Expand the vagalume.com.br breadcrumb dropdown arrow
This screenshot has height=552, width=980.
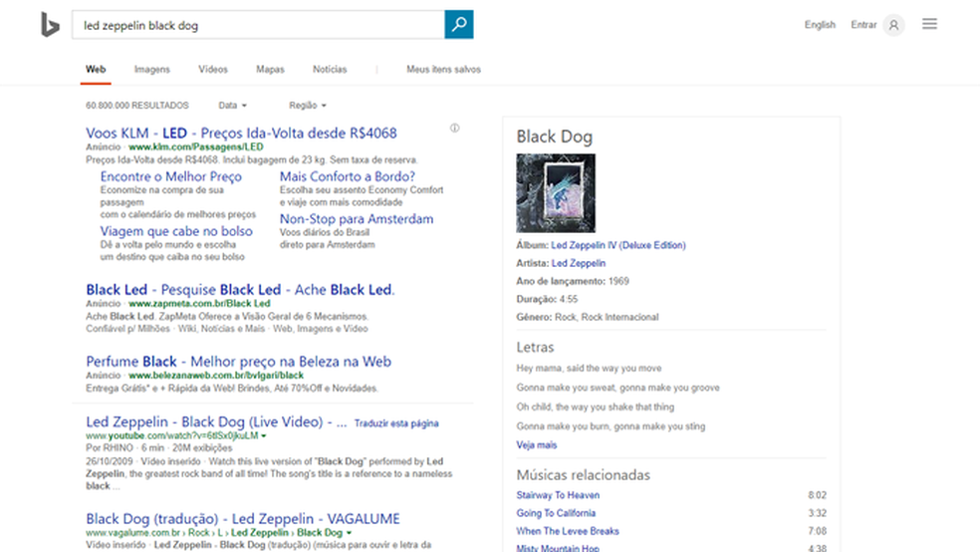(349, 533)
